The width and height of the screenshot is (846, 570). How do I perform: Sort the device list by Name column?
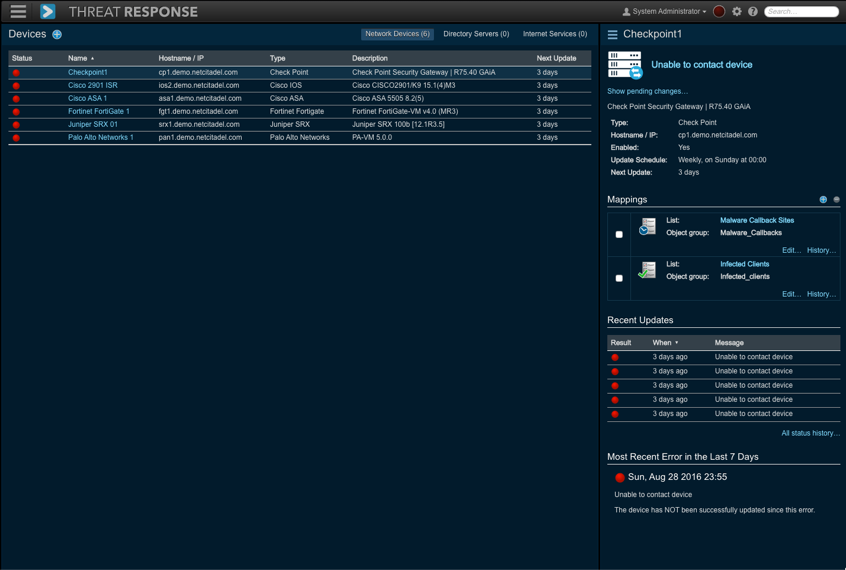click(80, 59)
